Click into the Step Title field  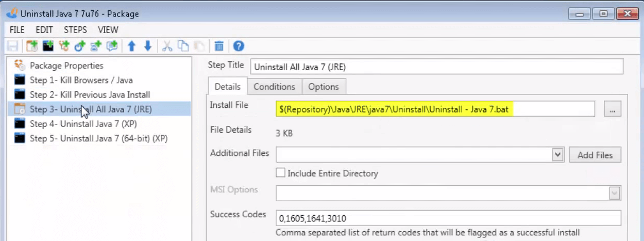(x=436, y=67)
